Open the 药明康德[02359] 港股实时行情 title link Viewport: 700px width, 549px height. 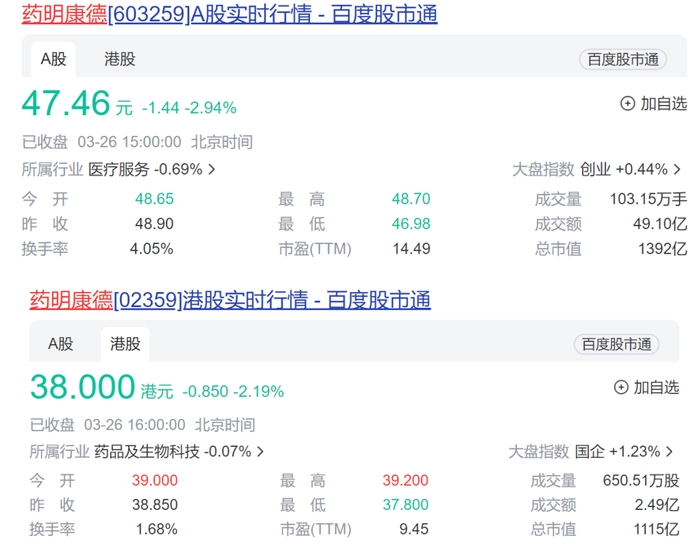click(230, 300)
